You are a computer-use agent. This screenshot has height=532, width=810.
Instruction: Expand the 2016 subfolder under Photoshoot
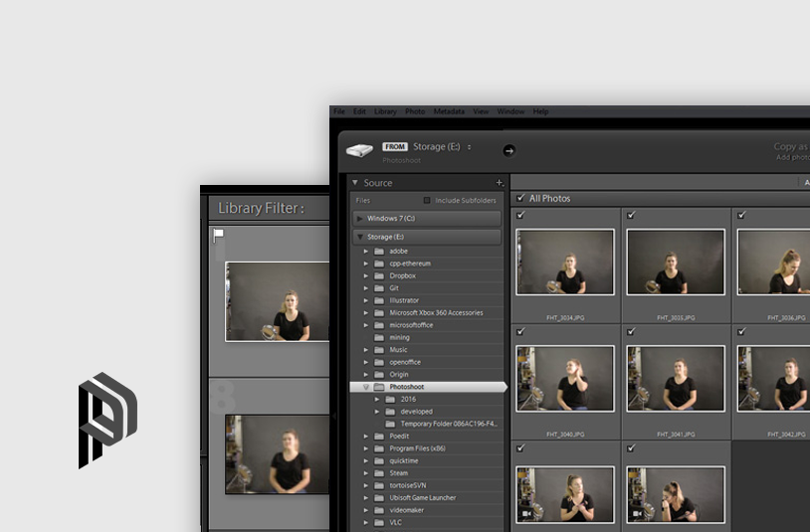pos(377,399)
